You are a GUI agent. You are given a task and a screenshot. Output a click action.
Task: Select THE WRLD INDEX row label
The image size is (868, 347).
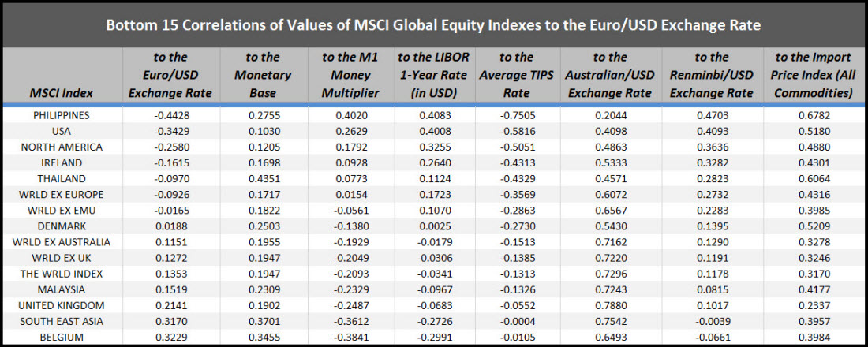click(x=62, y=274)
